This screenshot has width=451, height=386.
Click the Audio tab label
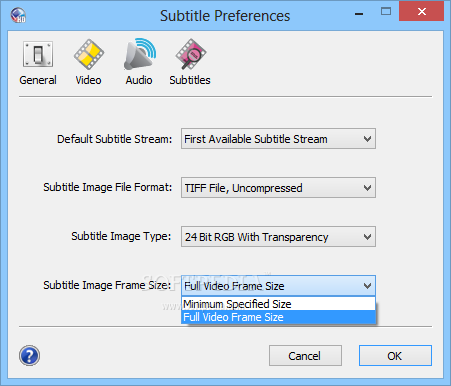click(x=139, y=80)
